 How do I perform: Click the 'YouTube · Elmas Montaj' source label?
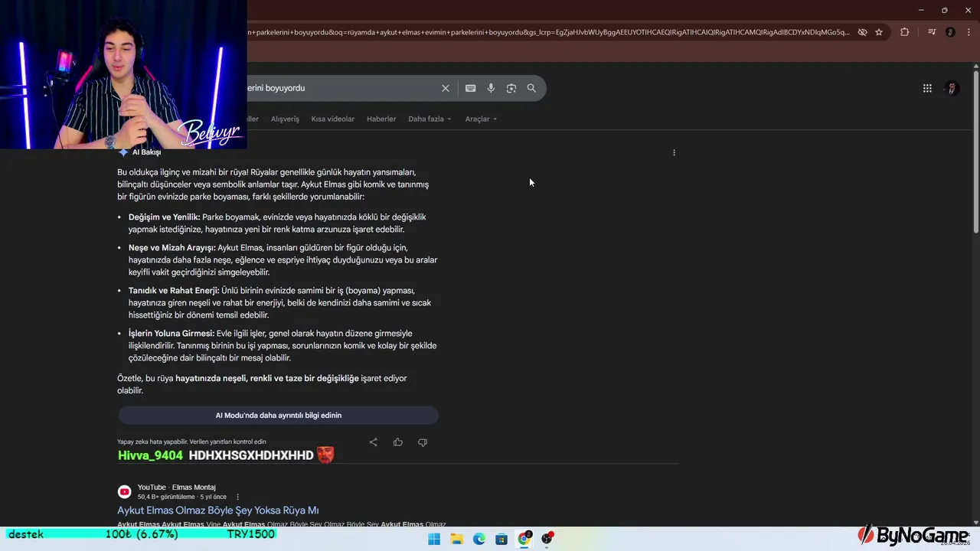point(176,487)
